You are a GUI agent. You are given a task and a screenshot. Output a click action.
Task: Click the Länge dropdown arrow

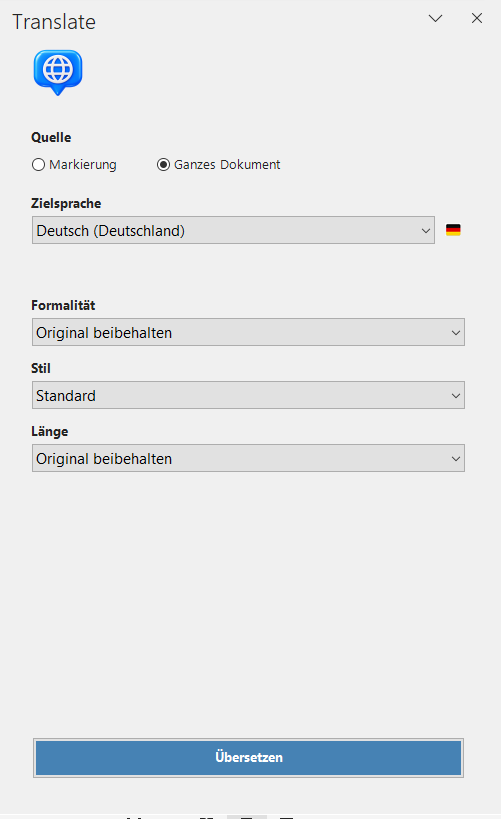click(456, 459)
